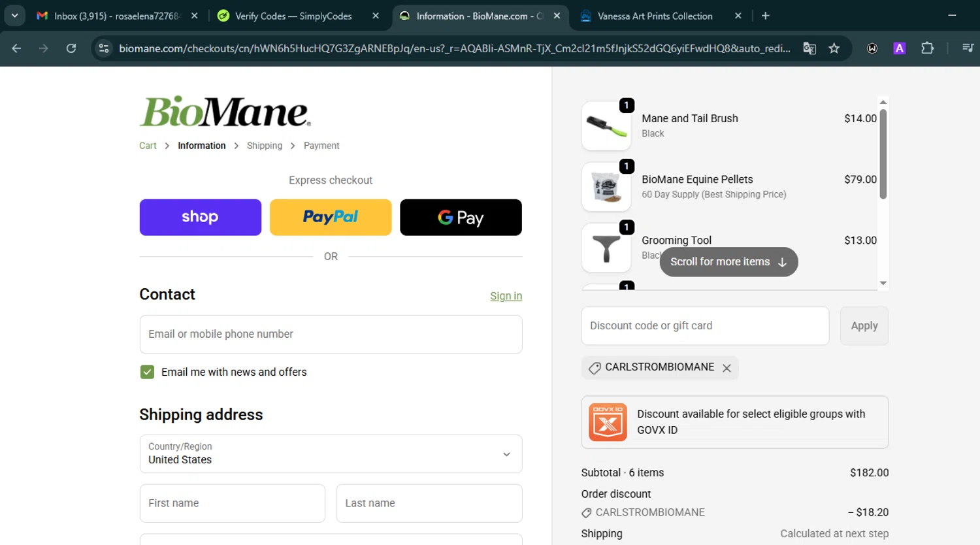Click the address bar URL
The image size is (980, 545).
[455, 48]
